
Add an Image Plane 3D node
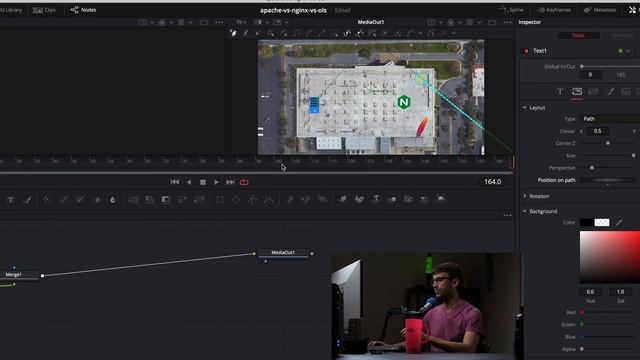(x=342, y=199)
